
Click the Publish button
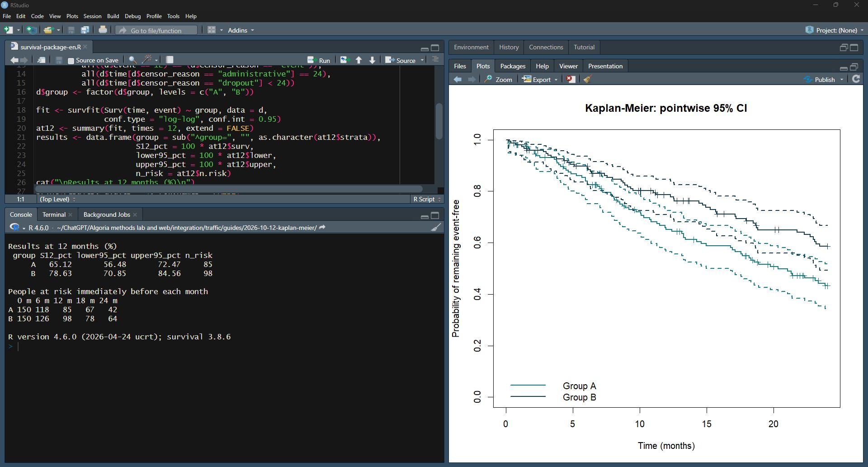[820, 79]
